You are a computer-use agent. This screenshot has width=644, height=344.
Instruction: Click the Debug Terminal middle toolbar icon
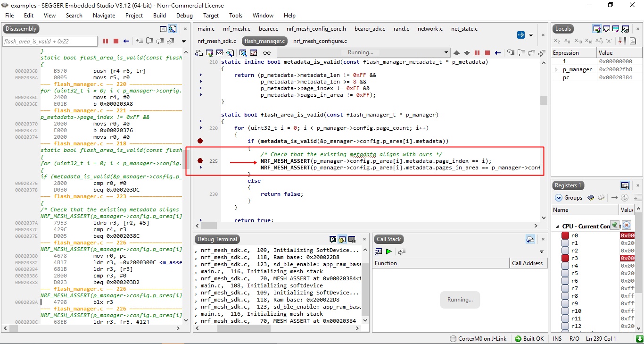coord(342,239)
